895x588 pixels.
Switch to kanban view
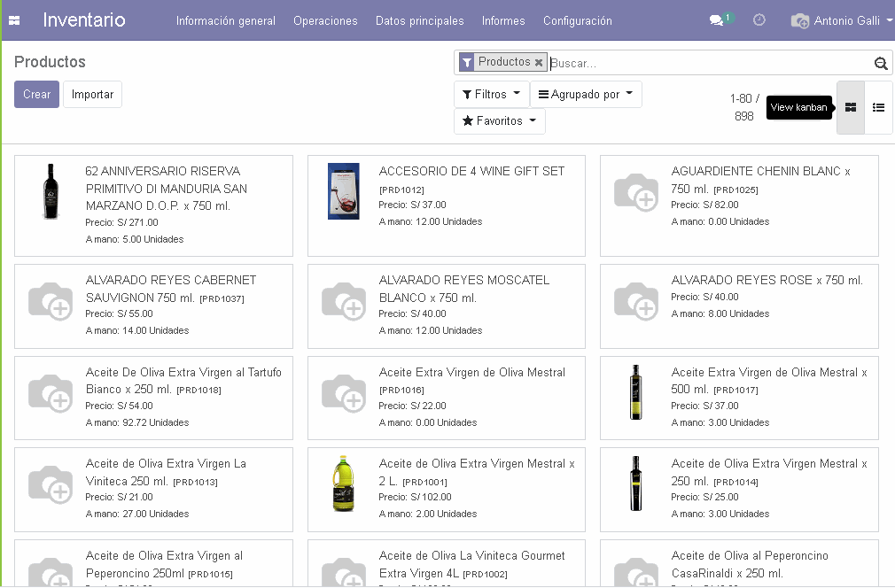[x=851, y=108]
